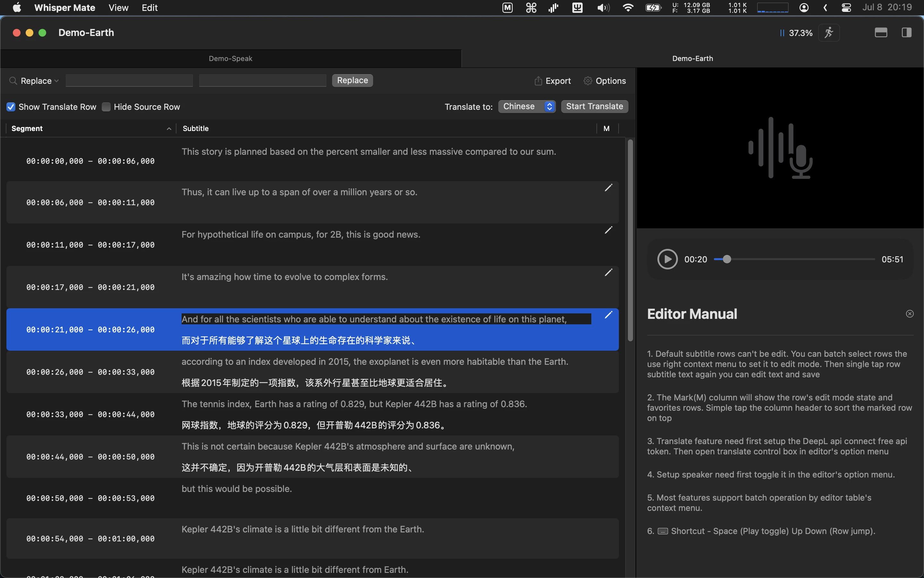Image resolution: width=924 pixels, height=578 pixels.
Task: Open the Wi-Fi menu in menu bar
Action: click(x=628, y=8)
